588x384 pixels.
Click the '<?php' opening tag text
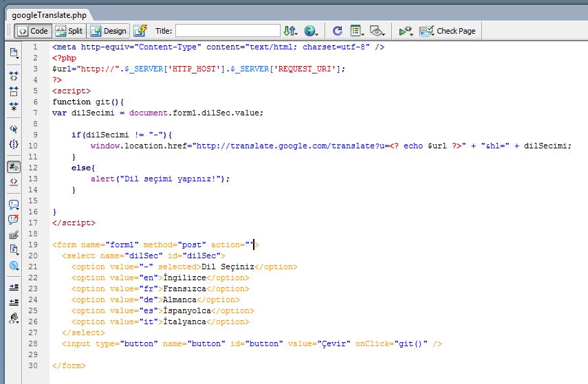pos(64,58)
